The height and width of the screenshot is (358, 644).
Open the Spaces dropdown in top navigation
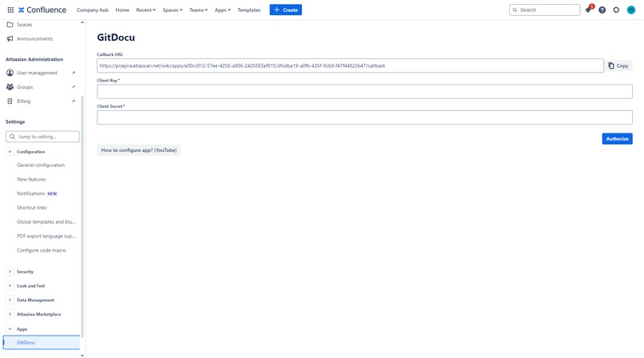[173, 10]
